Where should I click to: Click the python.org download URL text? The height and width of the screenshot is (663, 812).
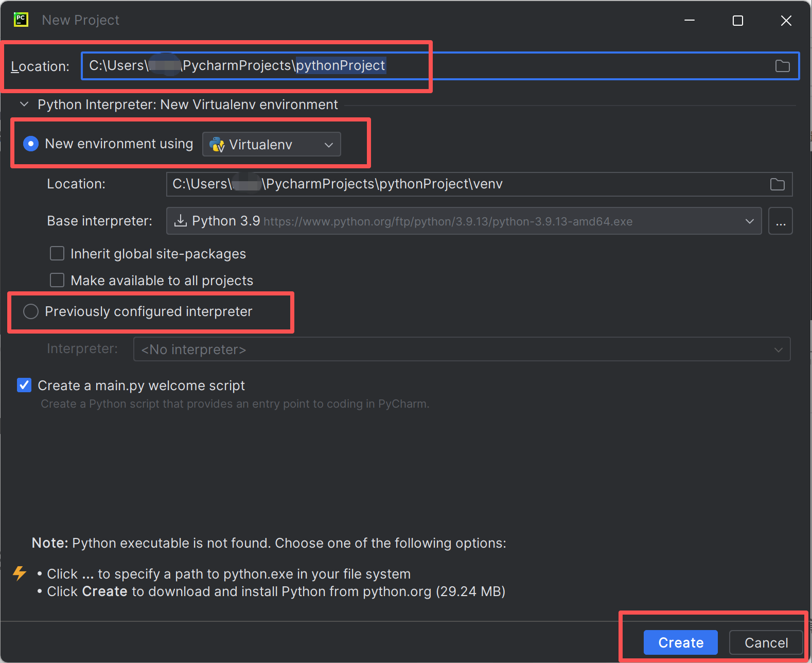pyautogui.click(x=448, y=221)
